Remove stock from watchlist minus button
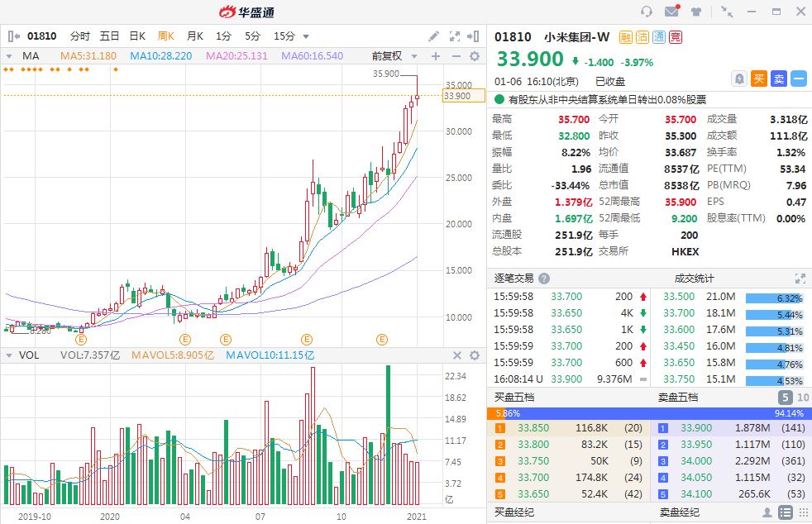The width and height of the screenshot is (812, 524). point(799,79)
